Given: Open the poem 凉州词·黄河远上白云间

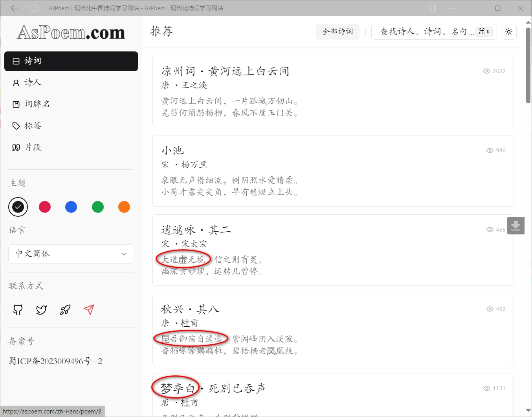Looking at the screenshot, I should (x=225, y=71).
